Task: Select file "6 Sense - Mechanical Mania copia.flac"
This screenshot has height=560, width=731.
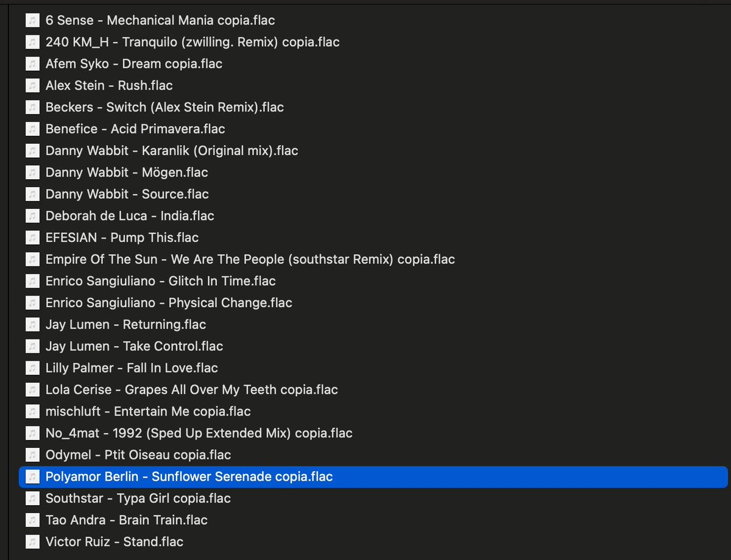Action: (160, 20)
